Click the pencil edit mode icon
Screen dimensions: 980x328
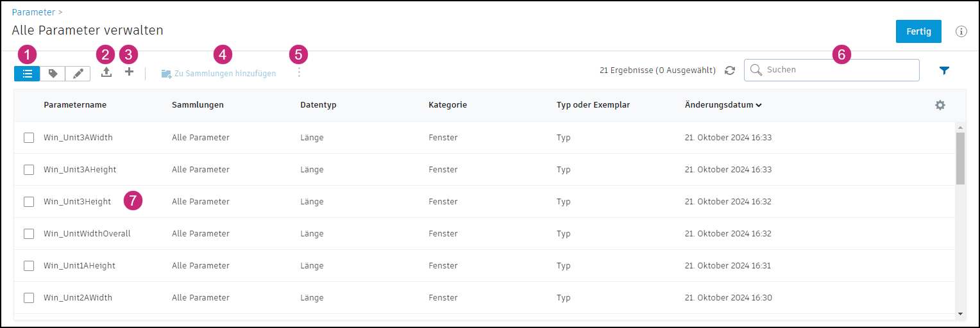78,74
